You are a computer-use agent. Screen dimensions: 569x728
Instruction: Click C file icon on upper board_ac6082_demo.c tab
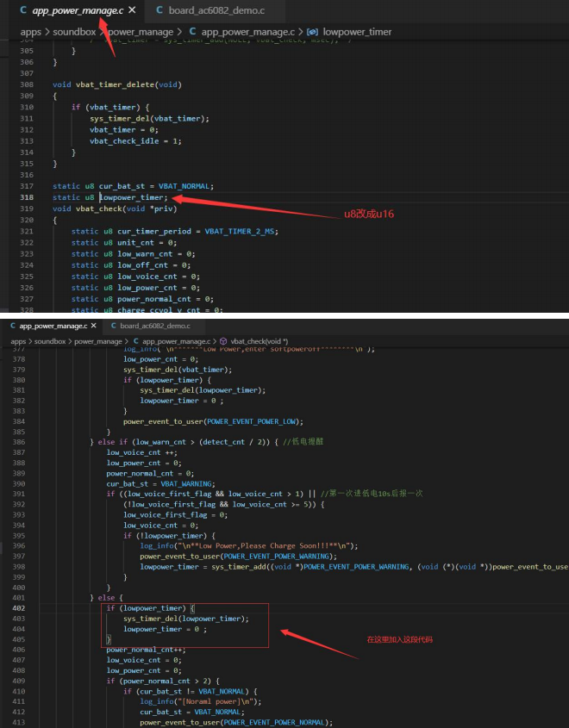coord(159,9)
